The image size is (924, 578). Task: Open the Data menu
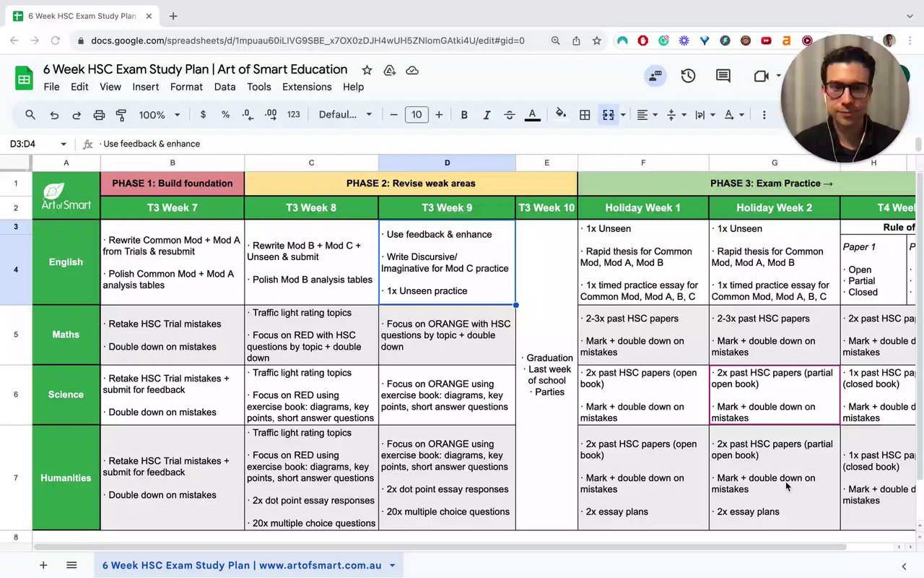click(x=225, y=87)
